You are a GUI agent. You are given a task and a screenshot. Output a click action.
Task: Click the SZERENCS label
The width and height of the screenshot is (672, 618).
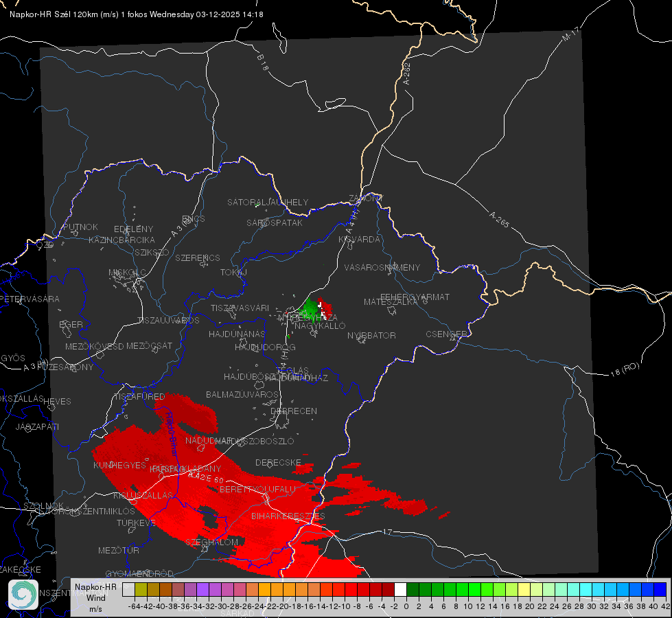click(x=198, y=257)
